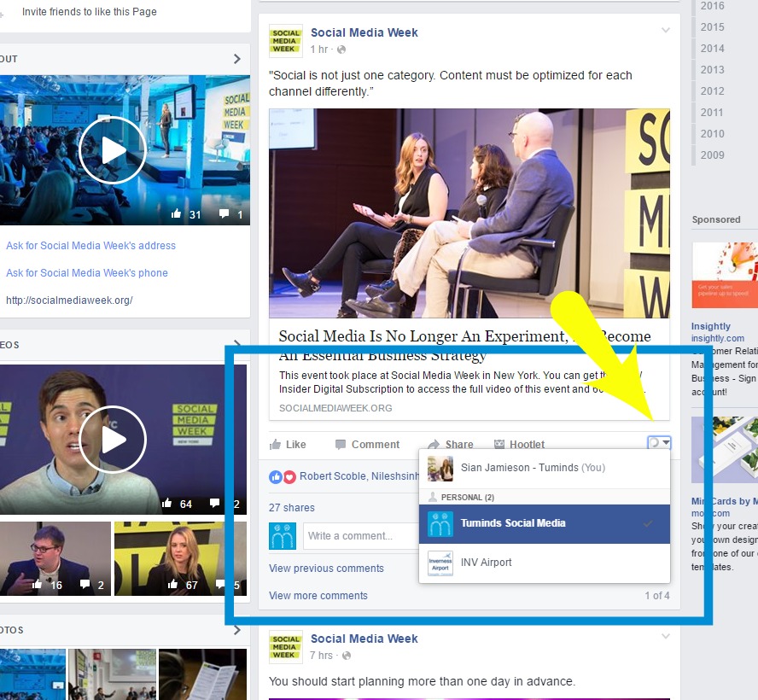
Task: Expand the Photos section chevron
Action: tap(237, 630)
